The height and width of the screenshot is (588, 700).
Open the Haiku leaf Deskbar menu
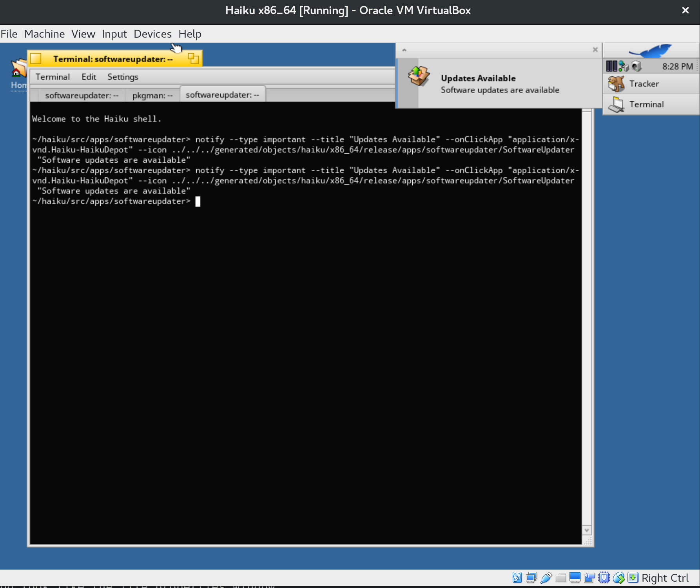[651, 51]
